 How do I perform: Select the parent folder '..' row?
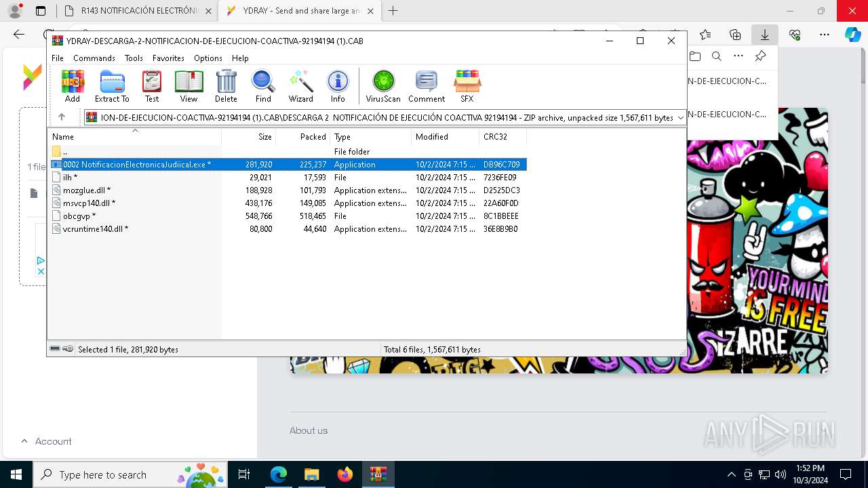[x=288, y=152]
